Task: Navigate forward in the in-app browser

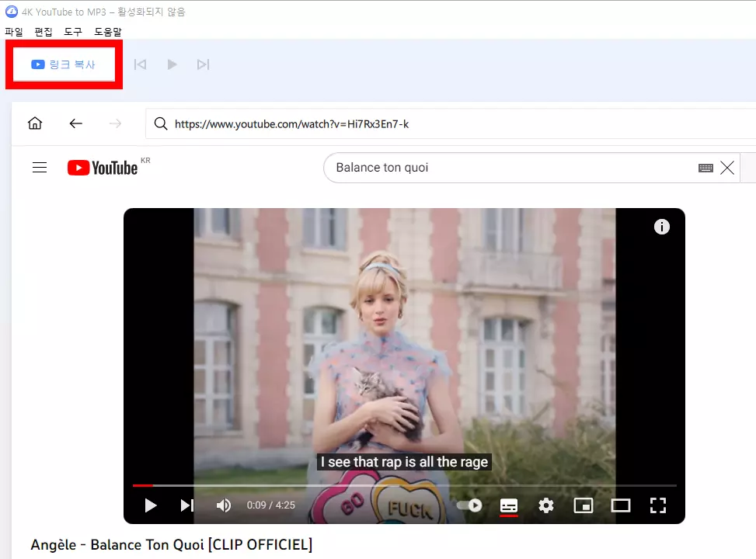Action: click(x=115, y=123)
